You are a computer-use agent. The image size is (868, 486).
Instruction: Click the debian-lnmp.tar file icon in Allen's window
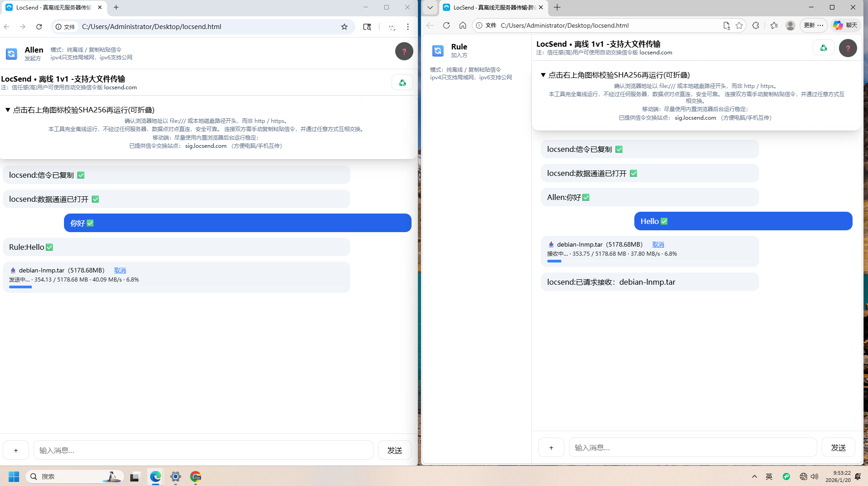[x=13, y=270]
